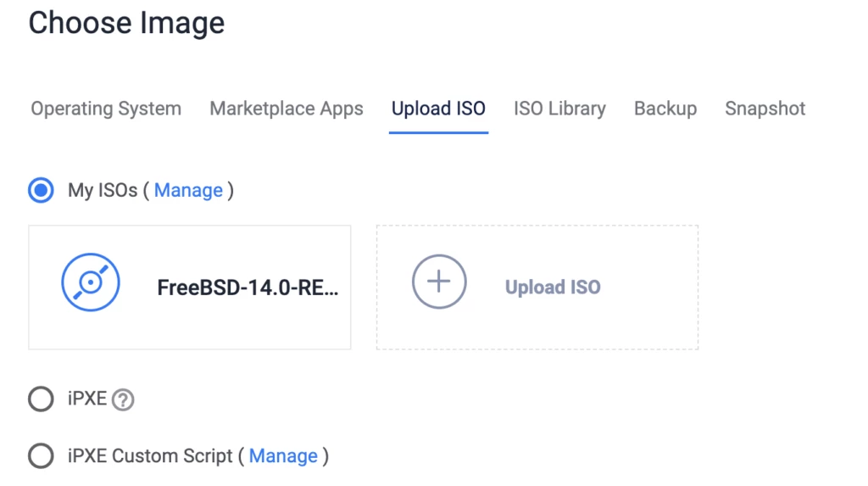Switch to the Operating System tab
Viewport: 868px width, 486px height.
106,109
